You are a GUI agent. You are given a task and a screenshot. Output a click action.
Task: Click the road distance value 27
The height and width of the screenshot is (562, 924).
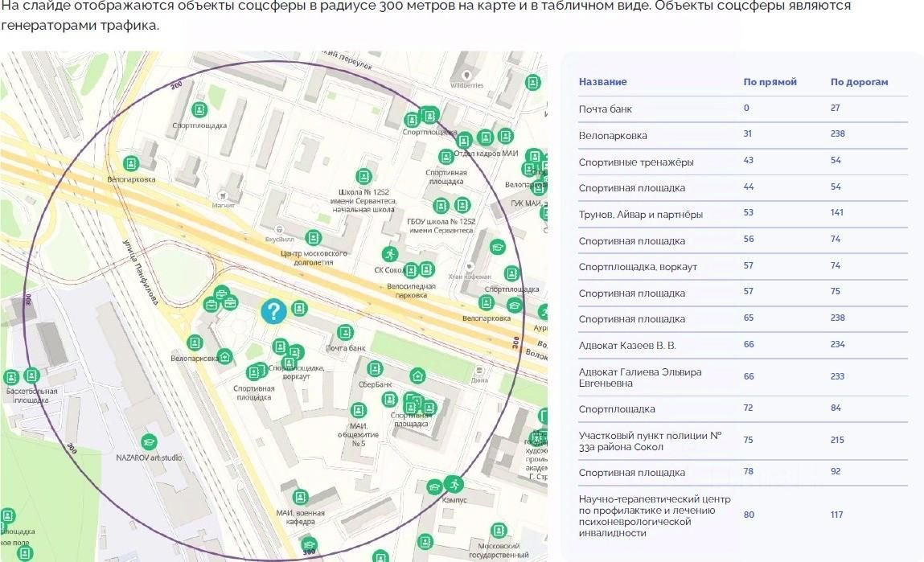coord(835,108)
